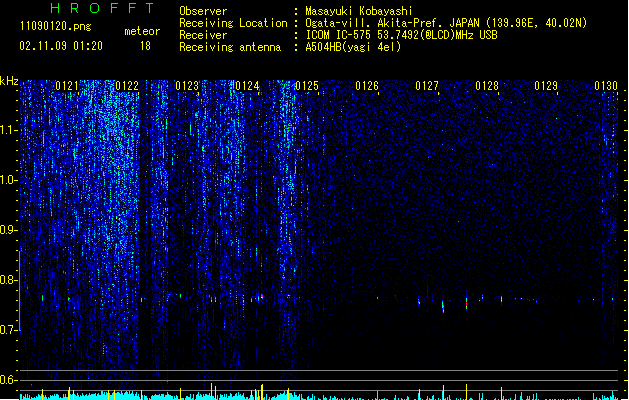Click the 0125 time marker

coord(307,86)
